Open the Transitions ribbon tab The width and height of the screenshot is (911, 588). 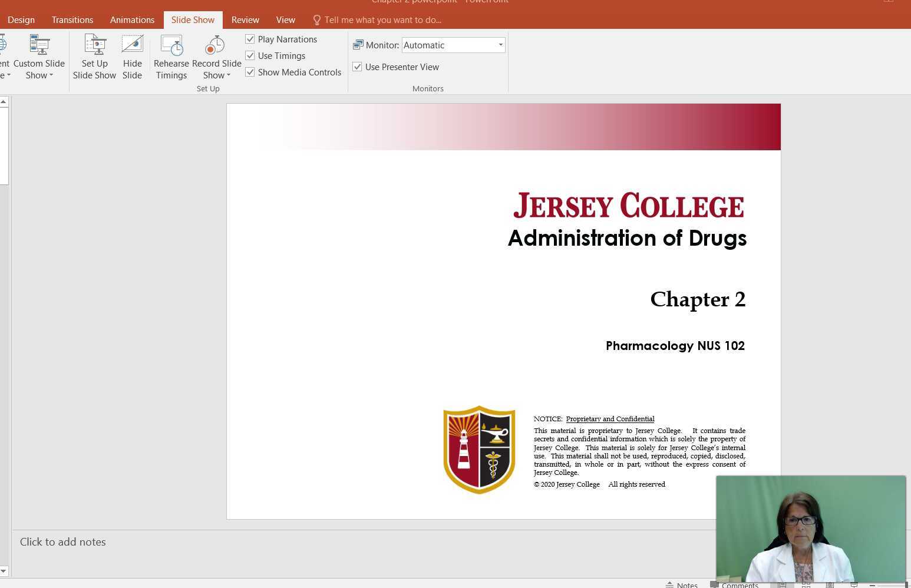[x=72, y=19]
